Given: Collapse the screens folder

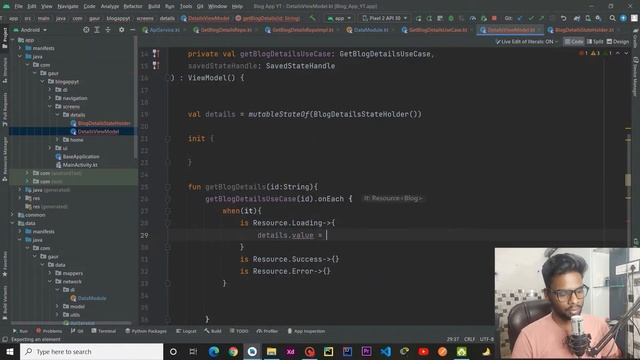Looking at the screenshot, I should pos(50,107).
